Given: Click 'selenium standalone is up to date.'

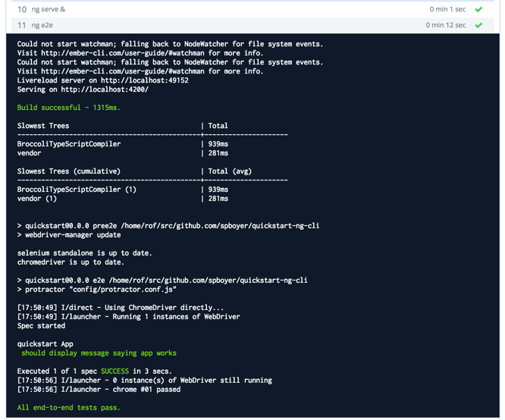Looking at the screenshot, I should click(84, 253).
